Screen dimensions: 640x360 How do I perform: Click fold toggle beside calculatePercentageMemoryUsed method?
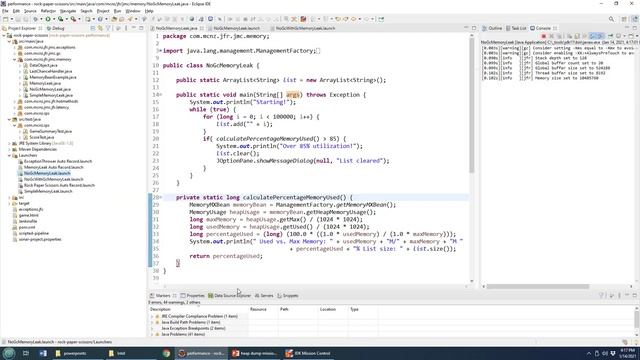tap(160, 198)
